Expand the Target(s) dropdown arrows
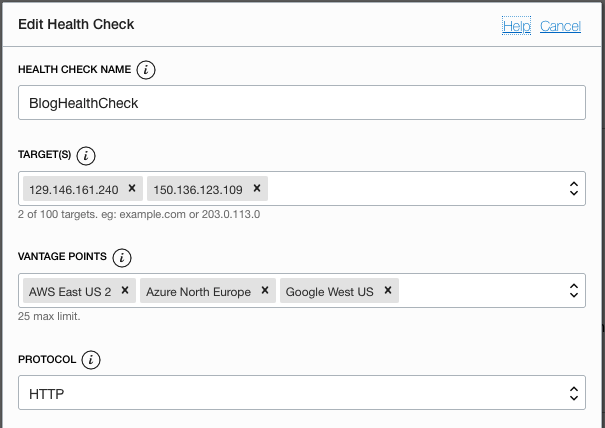605x428 pixels. [574, 188]
